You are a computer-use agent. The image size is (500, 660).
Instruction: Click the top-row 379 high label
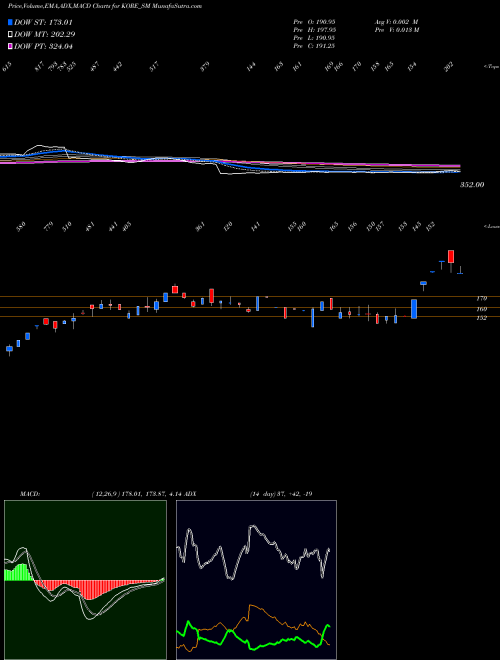coord(205,67)
